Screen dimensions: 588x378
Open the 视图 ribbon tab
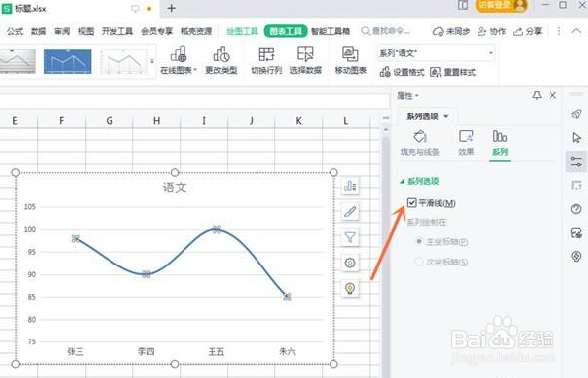[86, 31]
